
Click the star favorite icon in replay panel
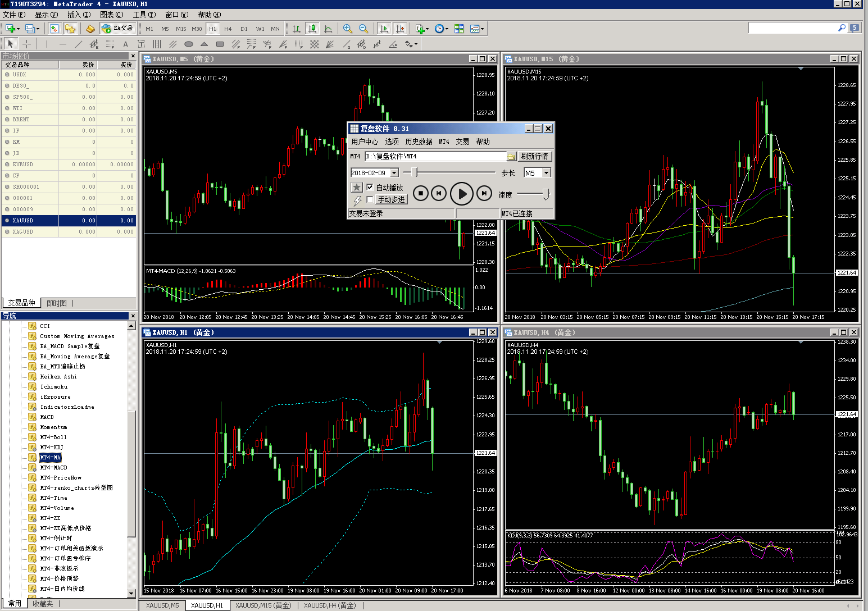(357, 188)
